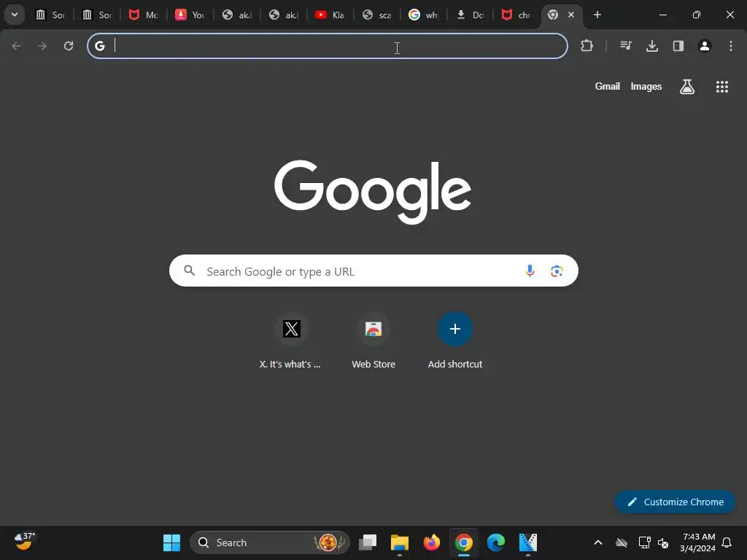This screenshot has height=560, width=747.
Task: Open the Google apps grid
Action: 721,87
